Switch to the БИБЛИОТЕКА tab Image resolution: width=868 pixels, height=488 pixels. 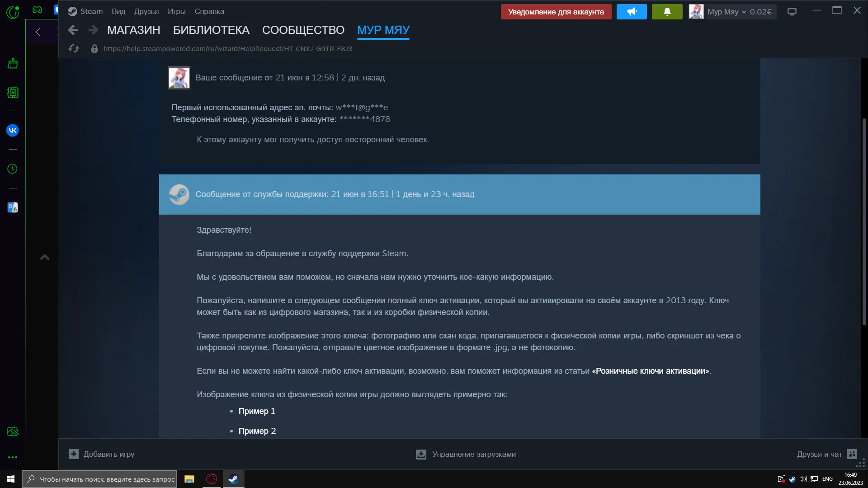point(211,30)
